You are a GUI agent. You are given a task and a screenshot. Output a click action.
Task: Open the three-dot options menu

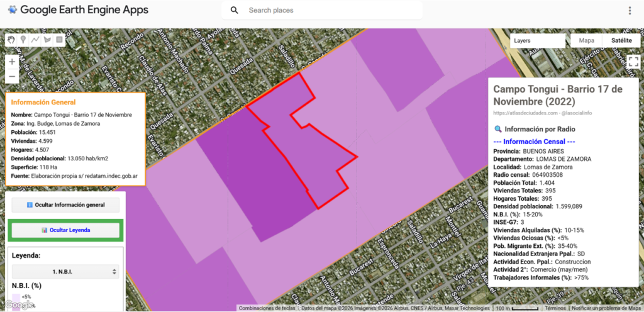(630, 11)
